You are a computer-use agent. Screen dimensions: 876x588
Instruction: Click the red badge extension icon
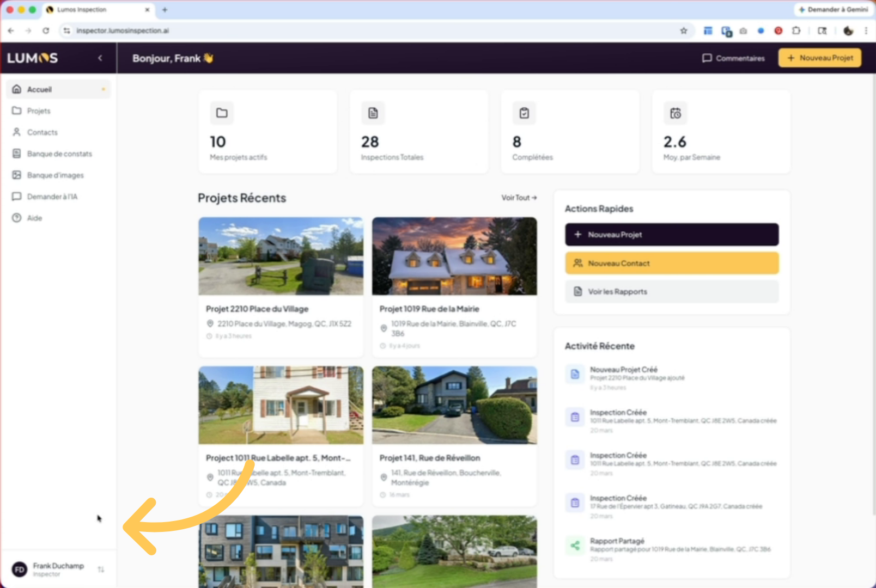pos(778,30)
